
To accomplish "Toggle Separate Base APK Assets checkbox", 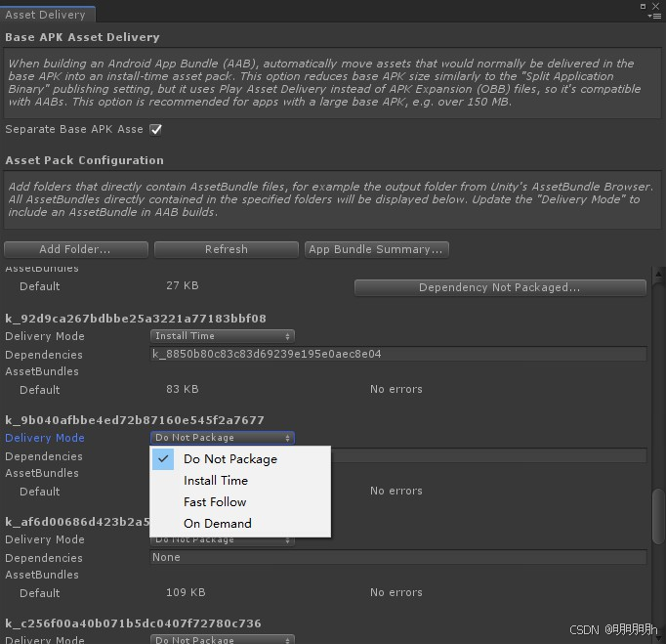I will point(156,129).
